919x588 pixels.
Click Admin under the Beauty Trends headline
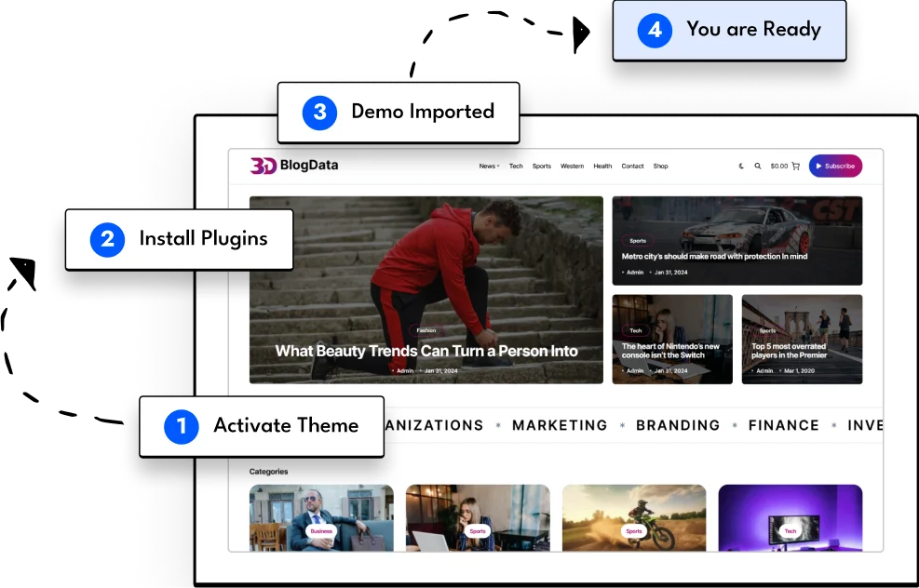pyautogui.click(x=405, y=370)
